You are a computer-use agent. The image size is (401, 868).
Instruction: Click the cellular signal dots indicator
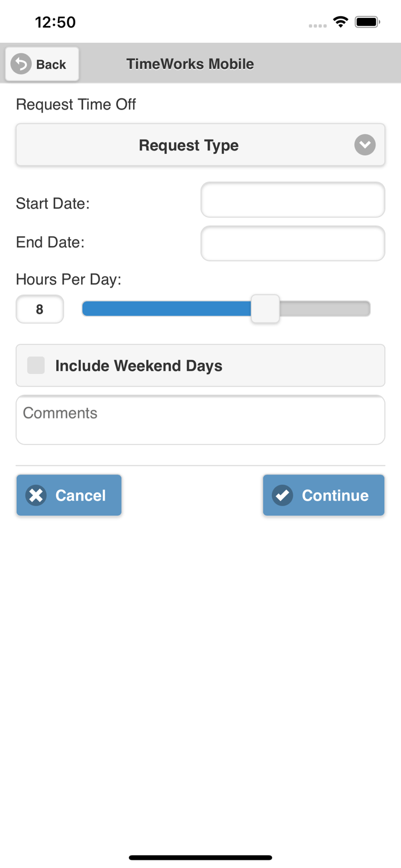pos(318,25)
